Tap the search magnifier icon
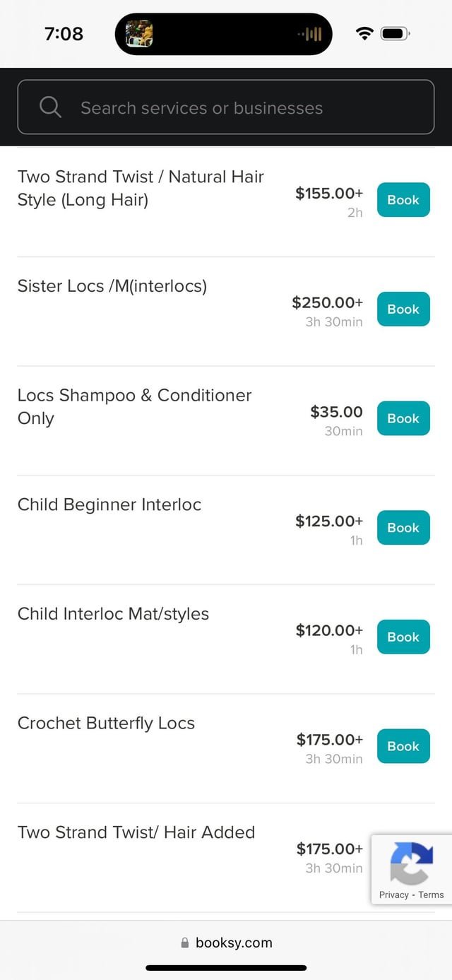 [50, 107]
